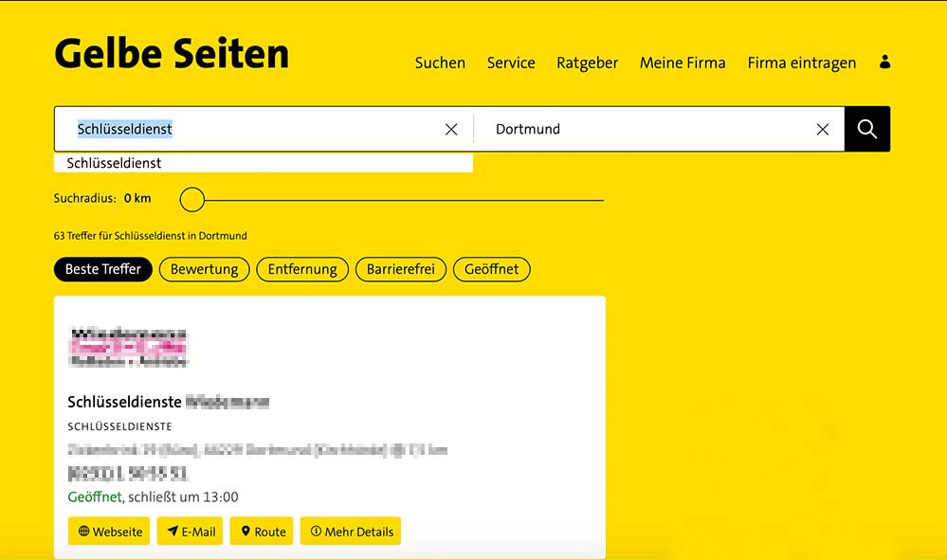Sort results by Bewertung
The width and height of the screenshot is (947, 560).
[x=204, y=269]
